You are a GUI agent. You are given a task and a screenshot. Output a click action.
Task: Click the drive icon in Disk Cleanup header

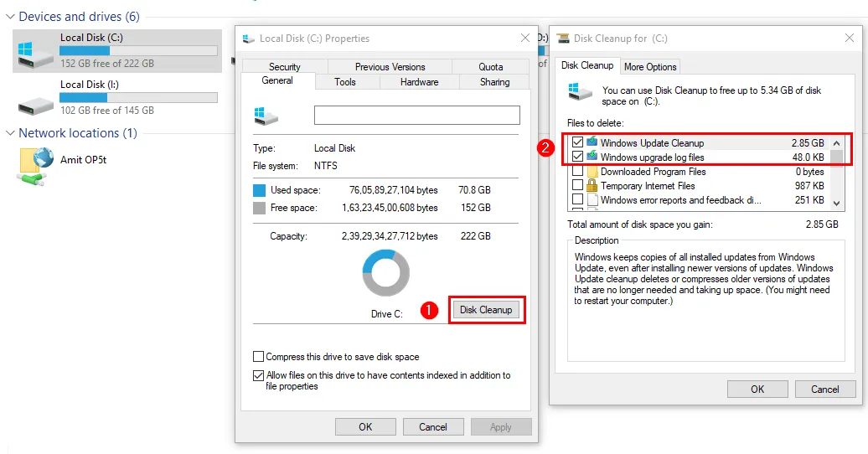[580, 92]
